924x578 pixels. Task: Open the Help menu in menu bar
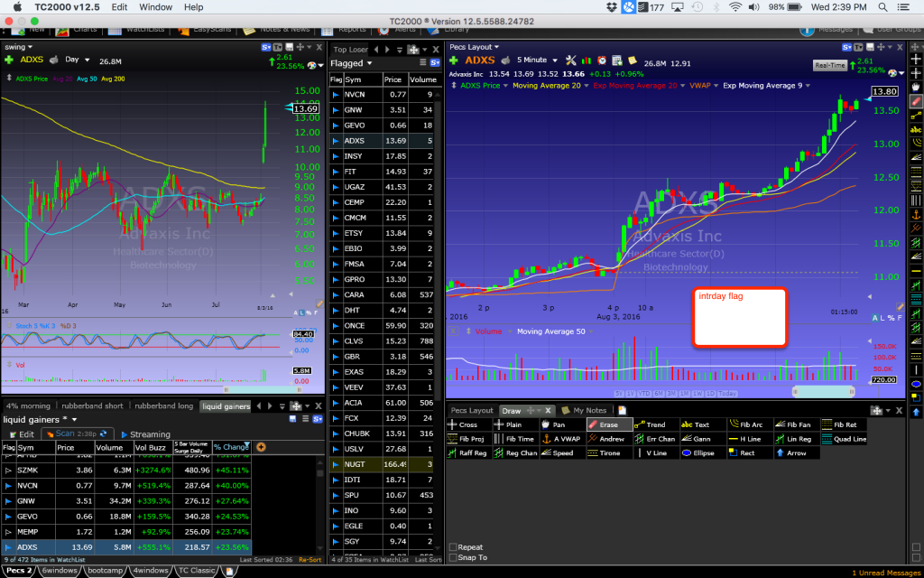click(193, 7)
